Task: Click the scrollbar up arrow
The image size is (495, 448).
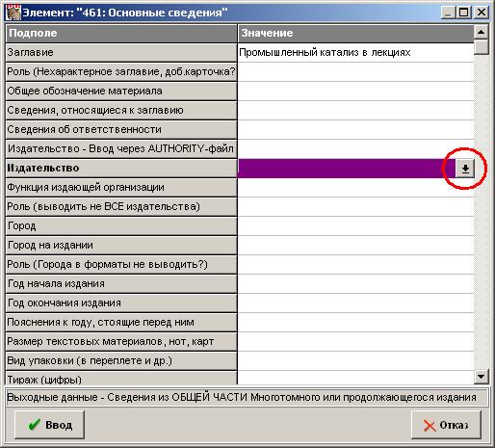Action: [x=481, y=32]
